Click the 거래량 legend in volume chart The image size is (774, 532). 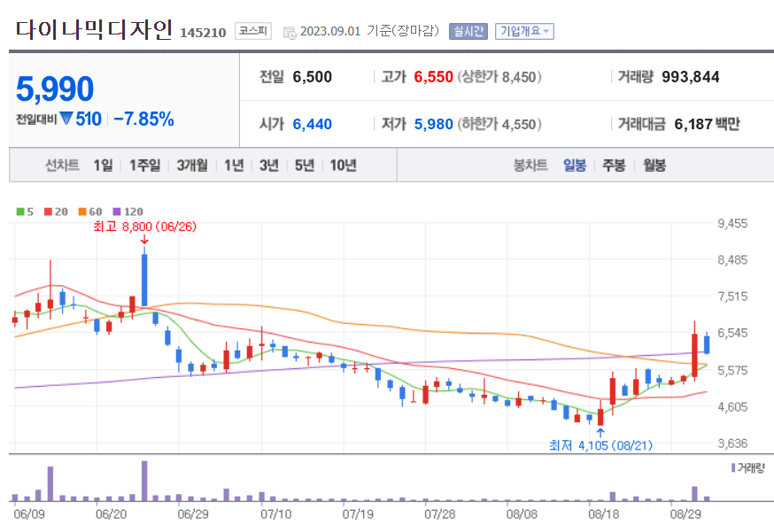point(748,468)
